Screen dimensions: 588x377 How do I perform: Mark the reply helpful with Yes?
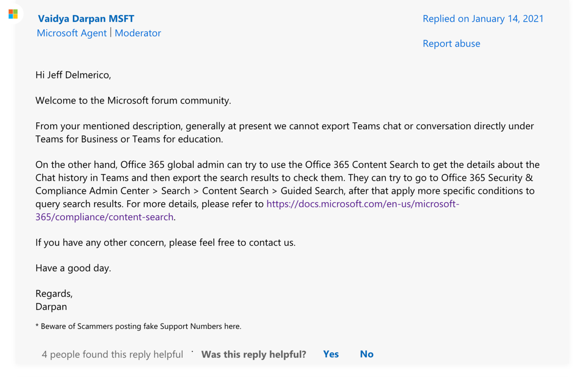click(x=331, y=354)
